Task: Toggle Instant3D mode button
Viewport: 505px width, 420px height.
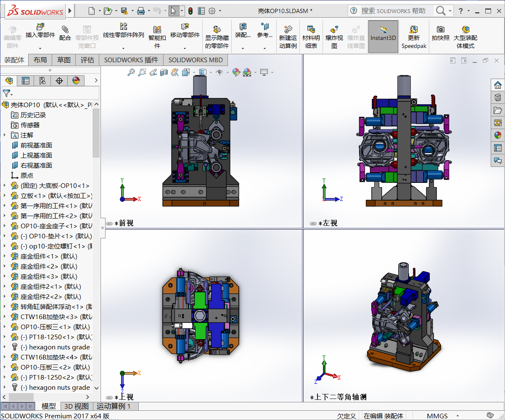Action: pyautogui.click(x=383, y=37)
